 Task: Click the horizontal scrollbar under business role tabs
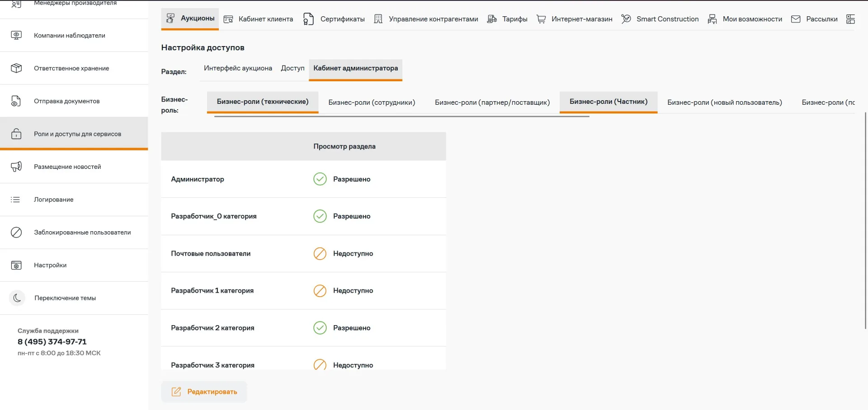[x=401, y=116]
